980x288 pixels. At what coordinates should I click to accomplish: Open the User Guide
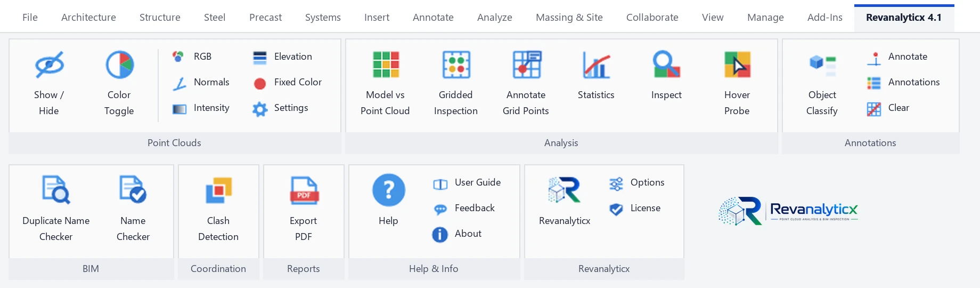click(x=467, y=182)
